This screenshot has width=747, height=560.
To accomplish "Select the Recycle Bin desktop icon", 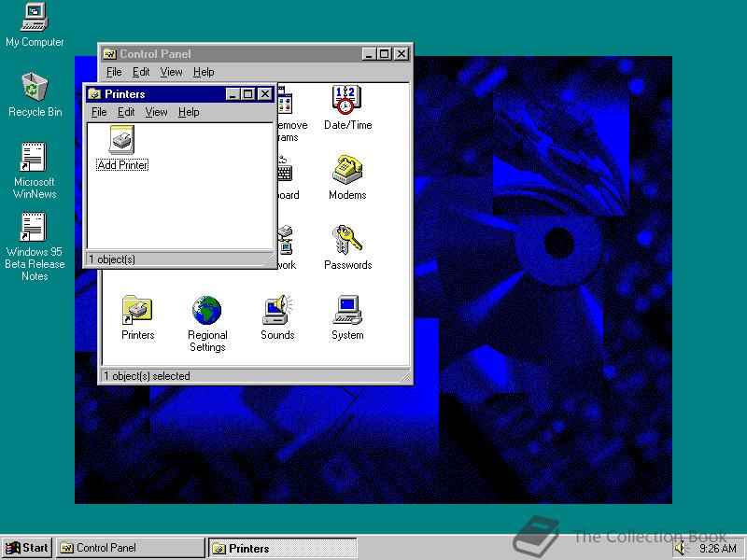I will 35,87.
